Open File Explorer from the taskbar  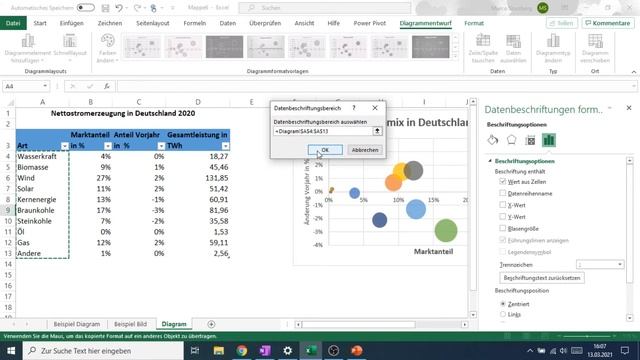pyautogui.click(x=219, y=351)
